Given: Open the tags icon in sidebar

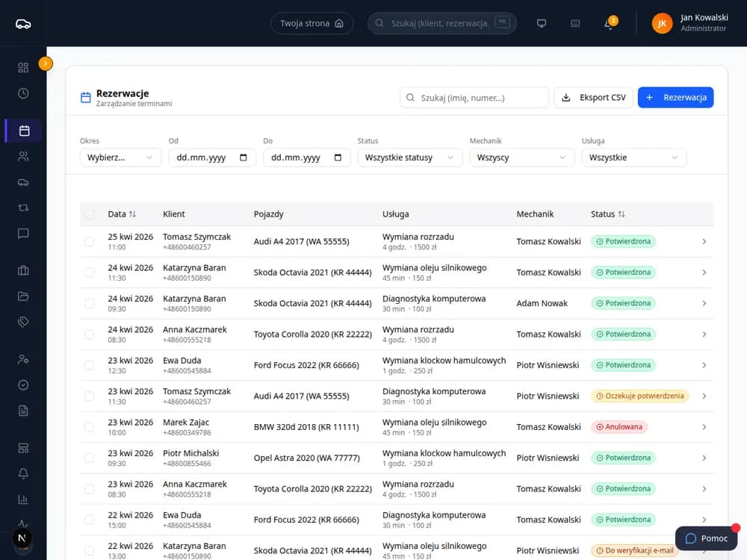Looking at the screenshot, I should 23,322.
